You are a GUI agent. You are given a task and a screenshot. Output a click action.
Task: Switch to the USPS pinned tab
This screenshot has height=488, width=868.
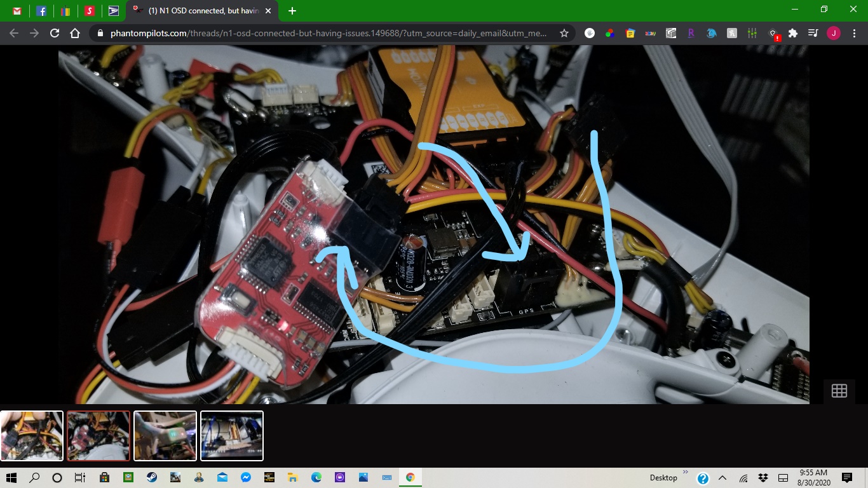click(114, 11)
